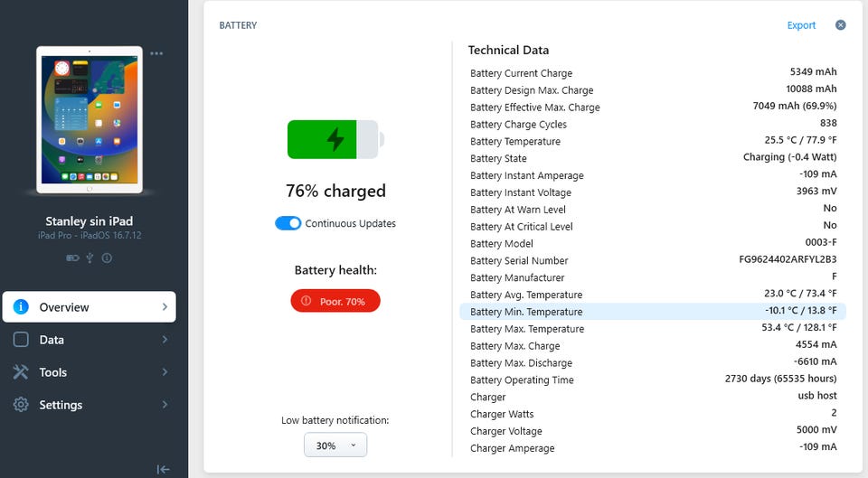Click the Export link
Screen dimensions: 868x478
(x=801, y=25)
